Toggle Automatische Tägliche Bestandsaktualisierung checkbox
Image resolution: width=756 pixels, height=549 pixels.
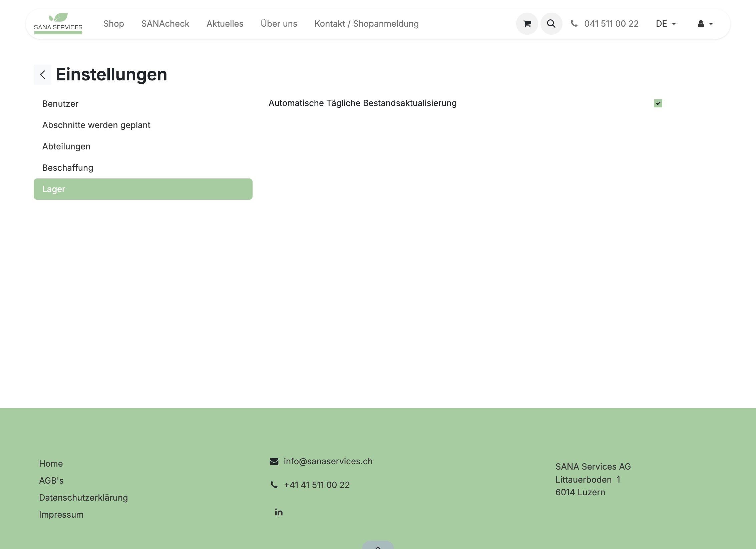click(658, 103)
